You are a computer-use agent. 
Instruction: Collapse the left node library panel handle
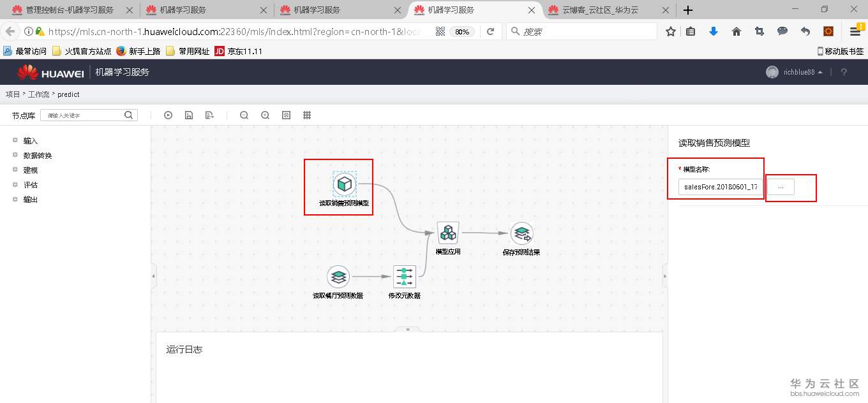pyautogui.click(x=153, y=275)
